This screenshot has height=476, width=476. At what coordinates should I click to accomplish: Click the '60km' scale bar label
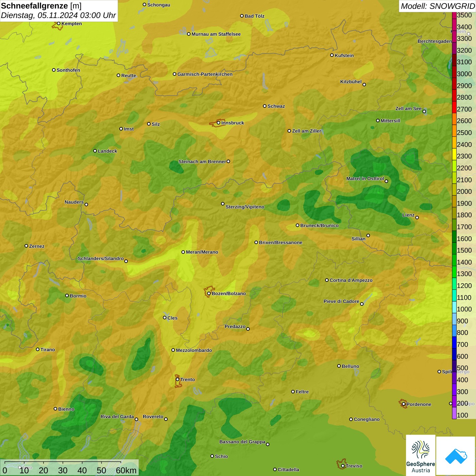126,470
